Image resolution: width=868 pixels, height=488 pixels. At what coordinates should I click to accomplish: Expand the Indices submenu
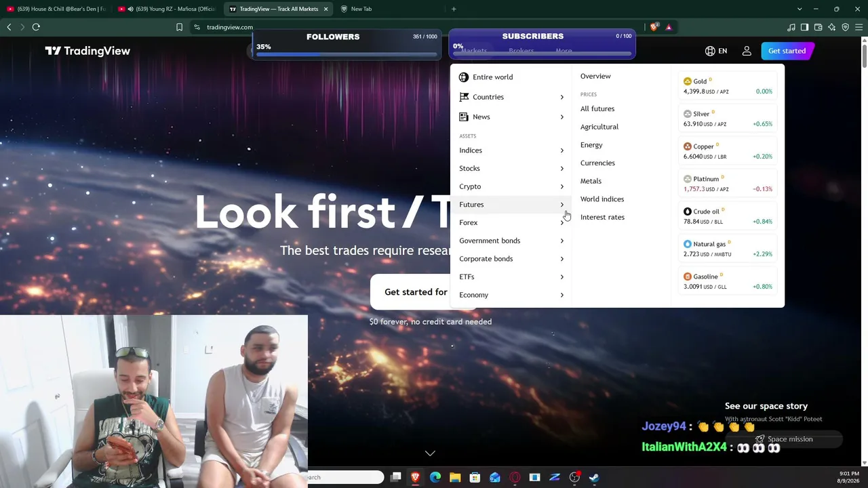(511, 150)
